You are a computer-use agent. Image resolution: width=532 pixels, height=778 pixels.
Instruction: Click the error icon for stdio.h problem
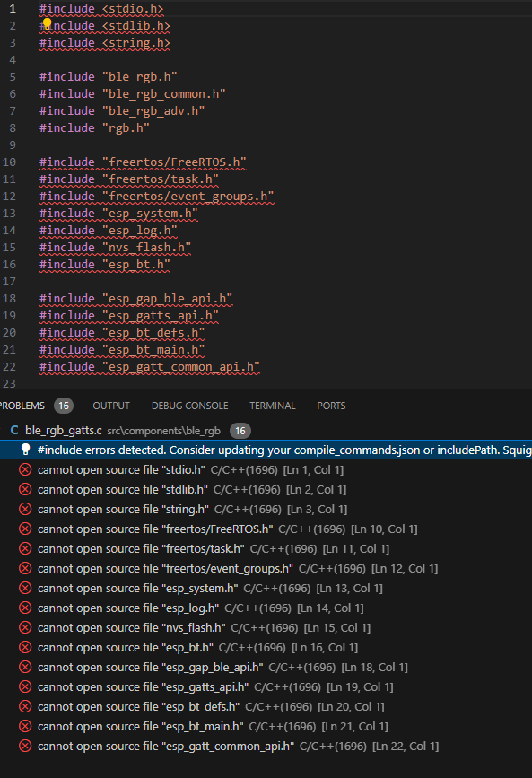pyautogui.click(x=25, y=469)
